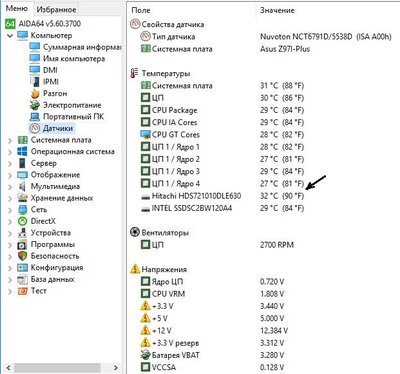Select the Датчики sensor icon in tree
This screenshot has width=400, height=374.
[x=35, y=128]
